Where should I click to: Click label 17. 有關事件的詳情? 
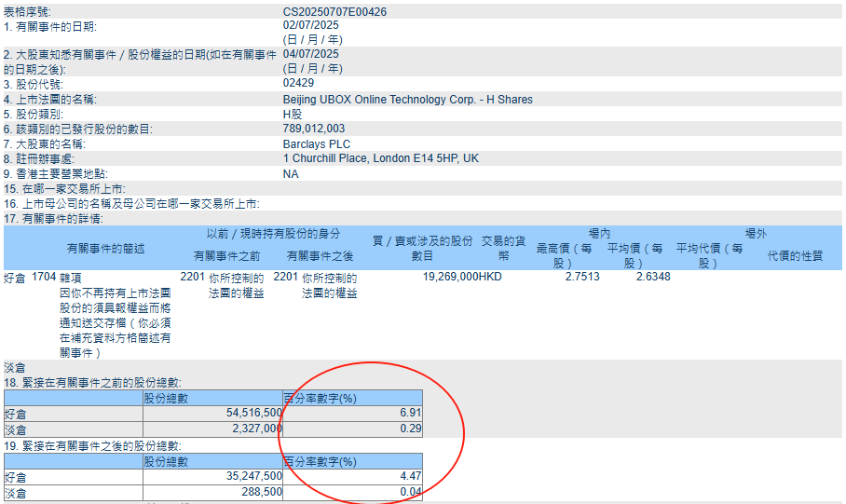[x=53, y=219]
